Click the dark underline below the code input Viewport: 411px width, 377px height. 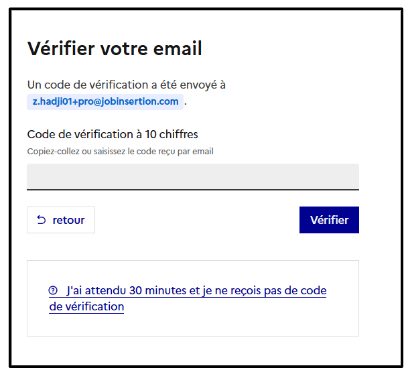click(193, 189)
